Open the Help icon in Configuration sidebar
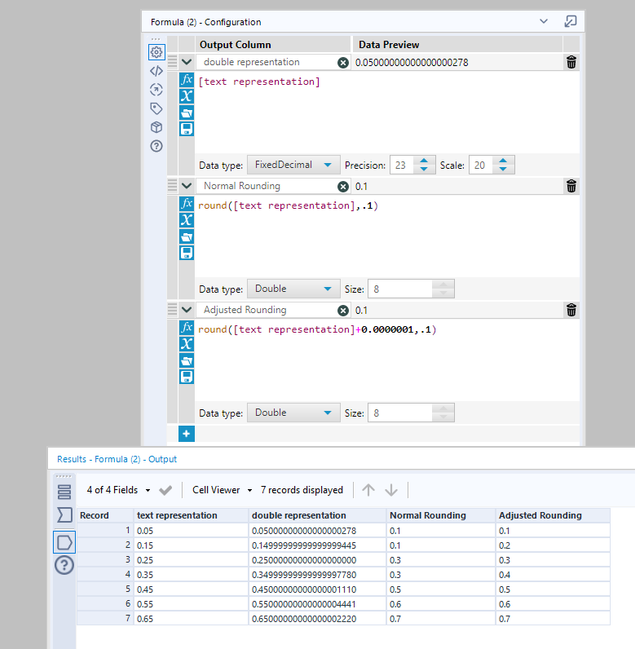Screen dimensions: 635x649 pos(156,146)
